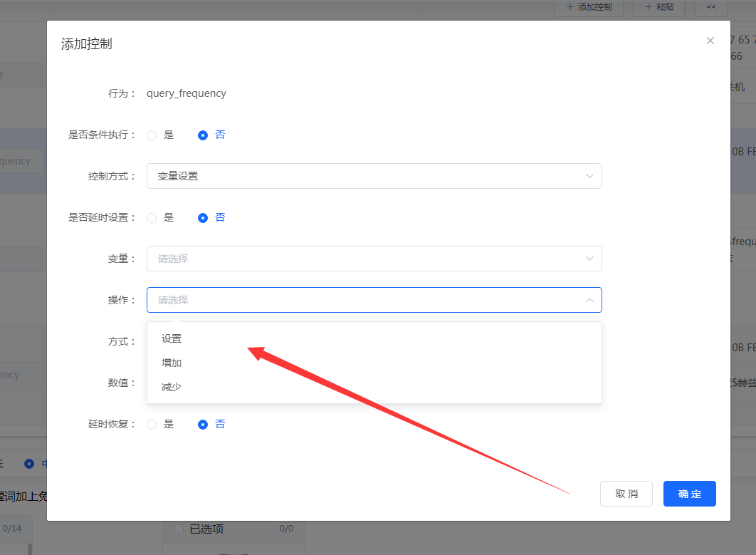The image size is (756, 555).
Task: Check the 已选项 checkbox
Action: pyautogui.click(x=178, y=529)
